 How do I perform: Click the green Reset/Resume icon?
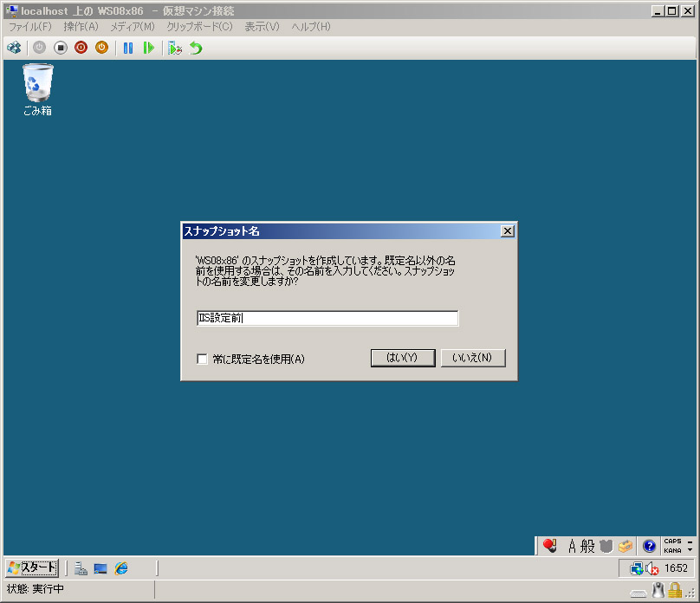149,48
